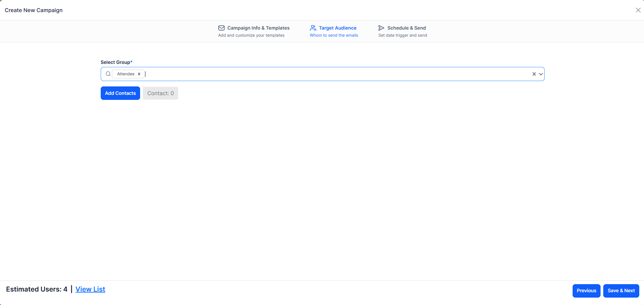Click the 'Whom to send the emails' subtitle
Image resolution: width=644 pixels, height=305 pixels.
click(334, 35)
